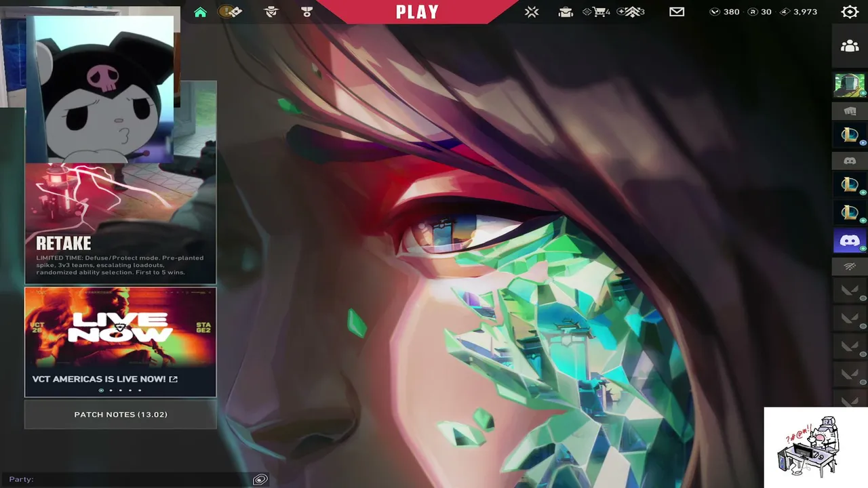This screenshot has width=868, height=488.
Task: Collapse the fist icon friend group
Action: (x=850, y=110)
